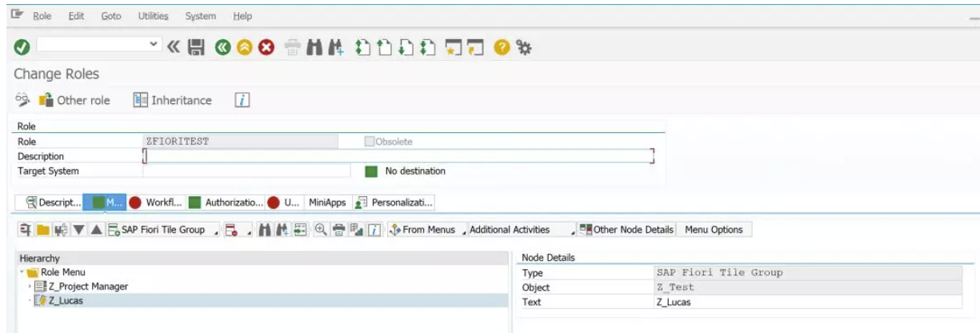This screenshot has width=980, height=333.
Task: Click the green Enter checkmark icon
Action: (22, 48)
